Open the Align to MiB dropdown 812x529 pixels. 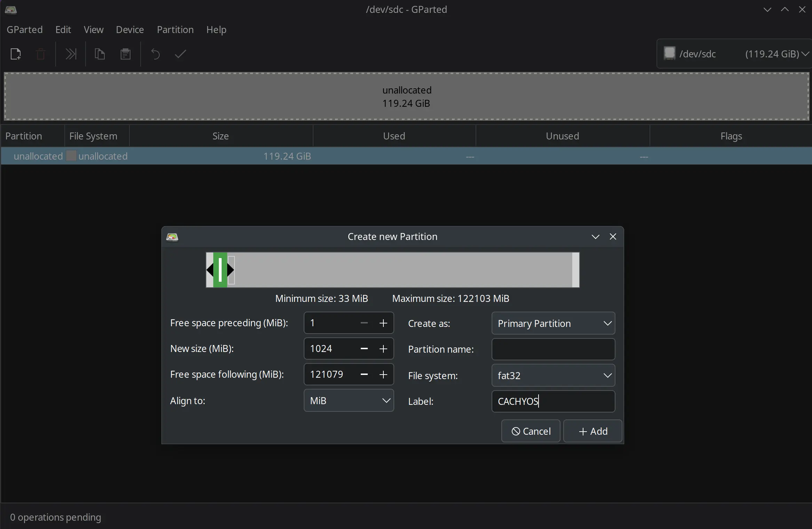(349, 401)
